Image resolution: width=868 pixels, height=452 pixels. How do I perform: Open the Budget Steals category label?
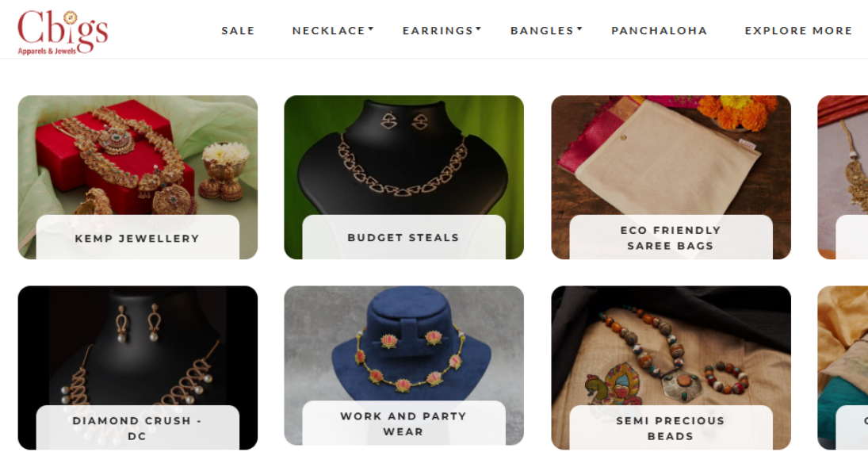click(x=403, y=238)
